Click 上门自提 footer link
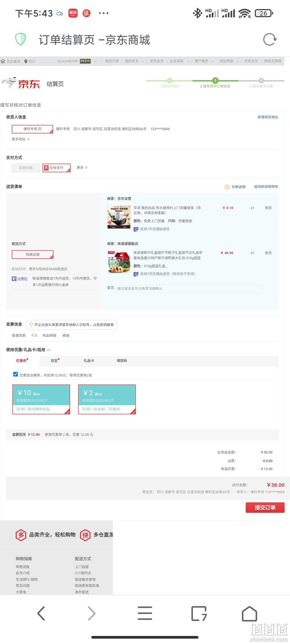Image resolution: width=290 pixels, height=644 pixels. [82, 567]
